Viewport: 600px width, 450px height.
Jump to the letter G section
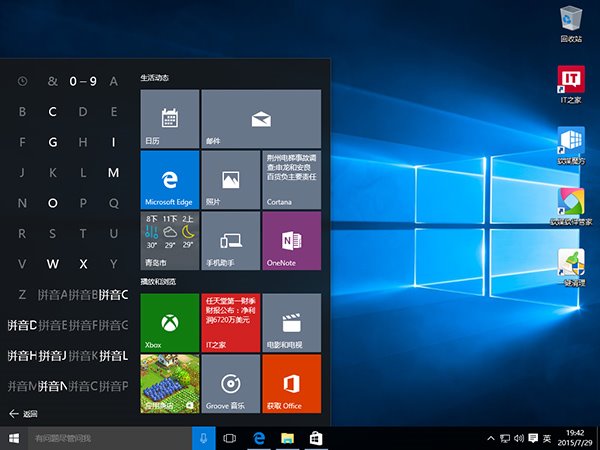tap(53, 142)
